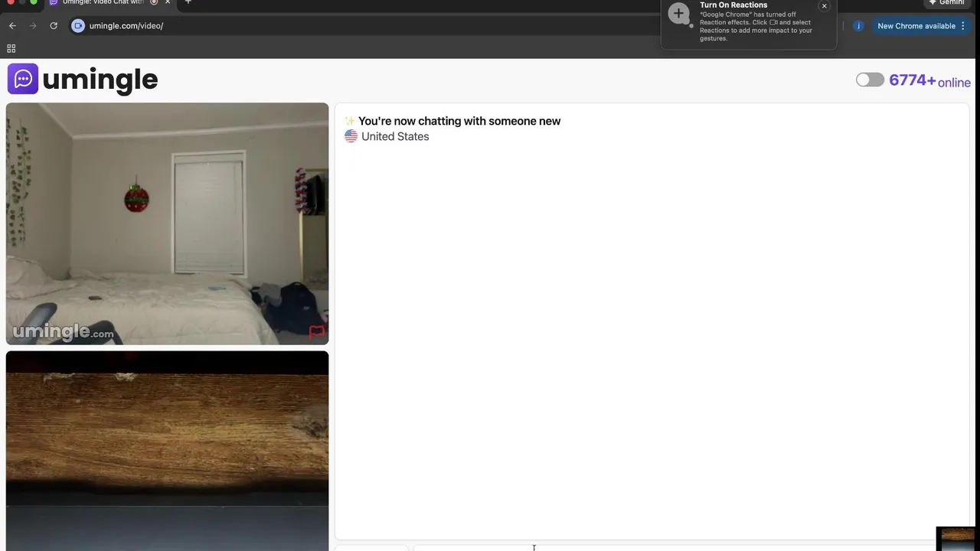Click camera-in-use icon in address bar
Image resolution: width=980 pixels, height=551 pixels.
click(78, 25)
